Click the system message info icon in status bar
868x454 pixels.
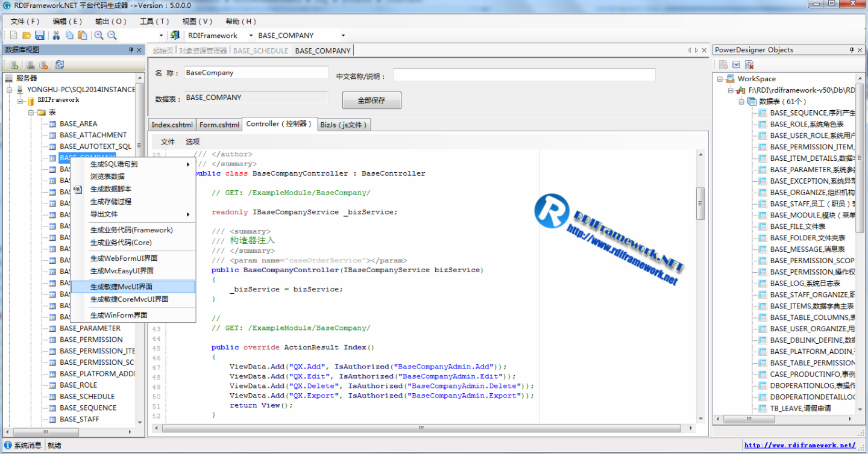tap(8, 446)
